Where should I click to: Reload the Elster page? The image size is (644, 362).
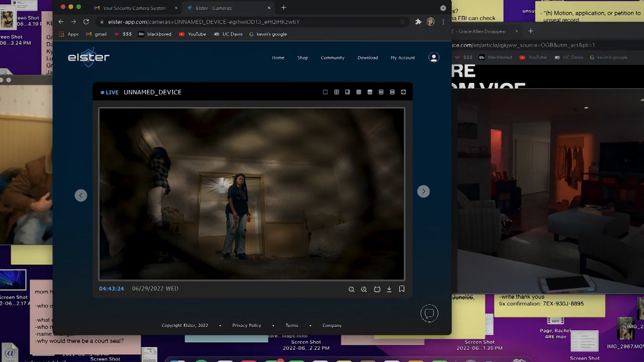(86, 22)
